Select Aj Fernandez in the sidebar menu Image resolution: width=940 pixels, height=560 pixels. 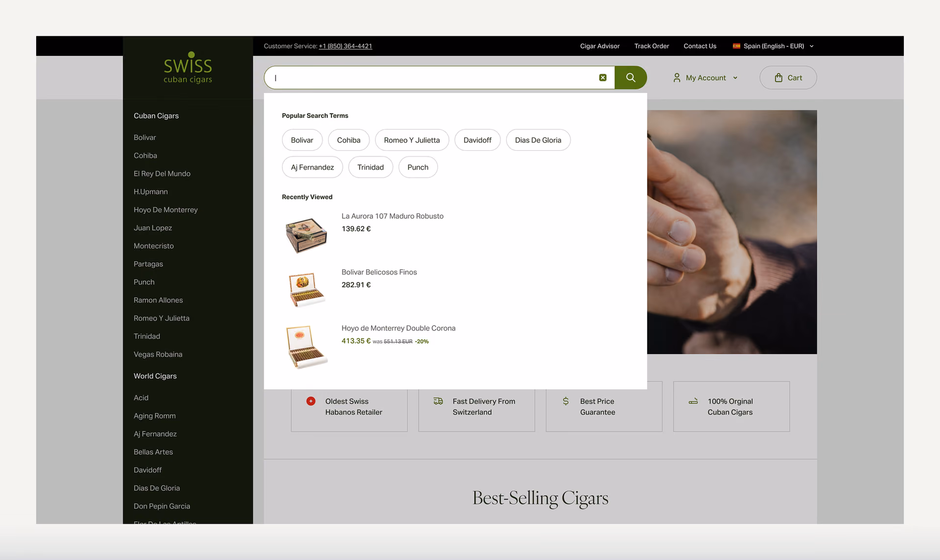point(155,434)
